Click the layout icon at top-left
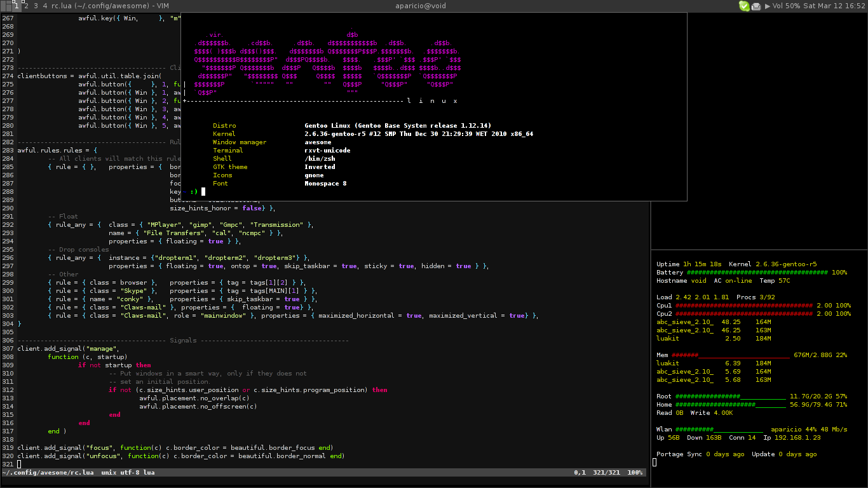Image resolution: width=868 pixels, height=488 pixels. 5,6
